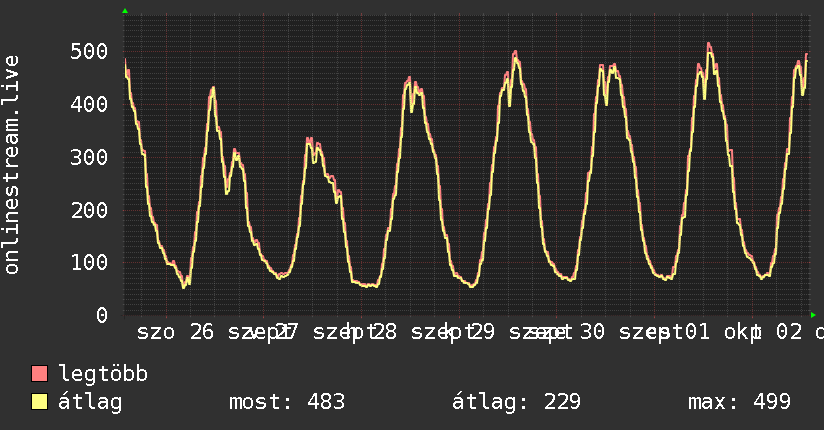Select the legtöbb legend label
The image size is (824, 430).
point(103,373)
